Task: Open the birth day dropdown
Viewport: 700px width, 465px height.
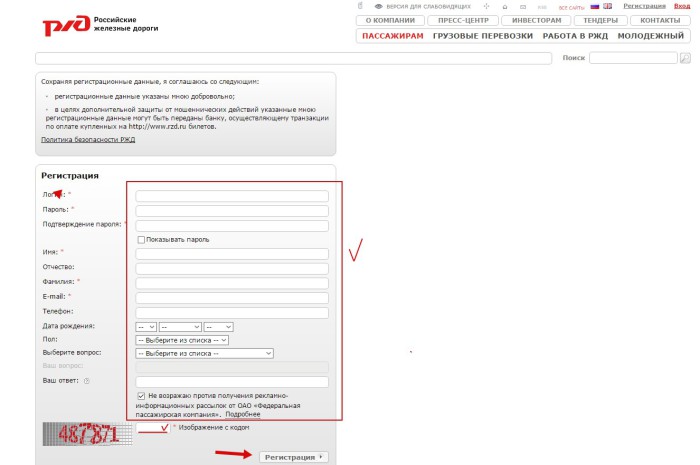Action: click(x=146, y=326)
